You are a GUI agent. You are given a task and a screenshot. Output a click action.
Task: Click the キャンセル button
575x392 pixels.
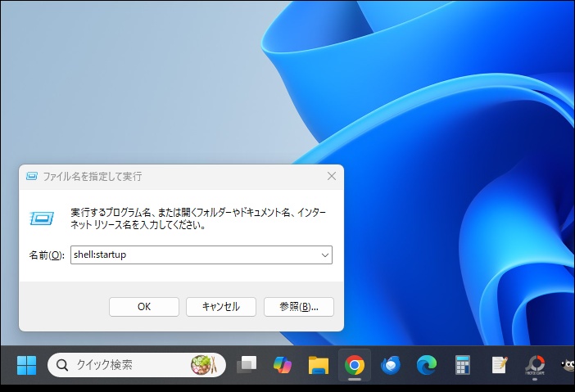221,307
